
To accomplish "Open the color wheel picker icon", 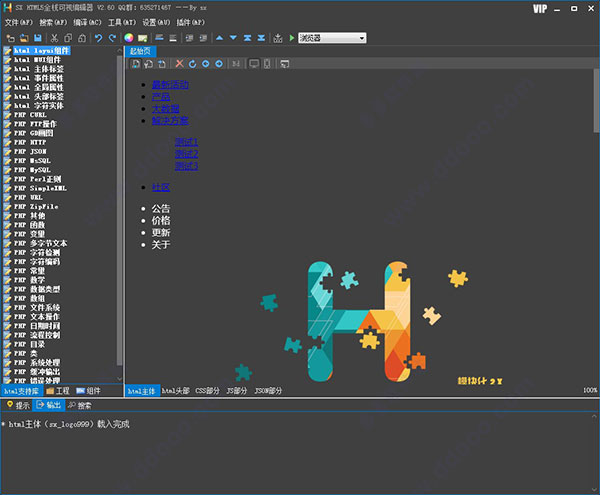I will (128, 38).
